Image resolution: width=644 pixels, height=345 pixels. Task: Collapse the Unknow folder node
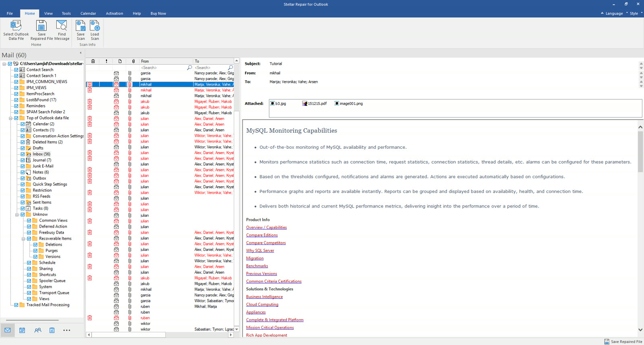coord(17,215)
